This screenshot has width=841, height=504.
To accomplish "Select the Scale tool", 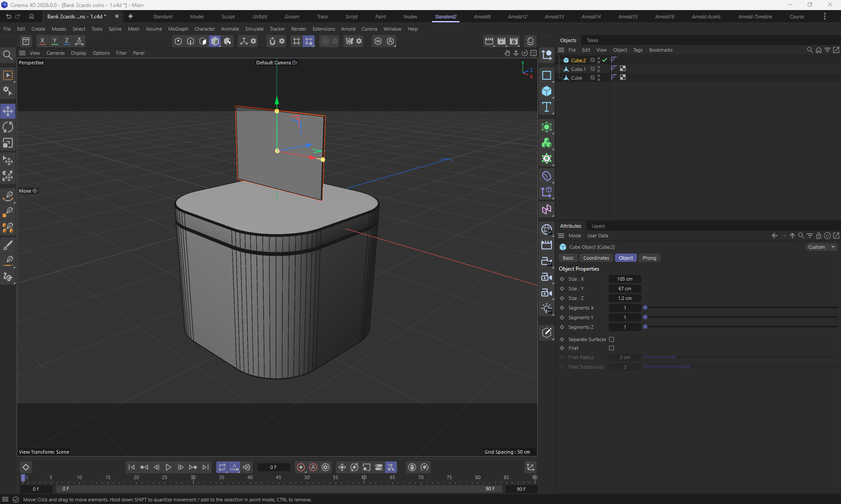I will (8, 143).
